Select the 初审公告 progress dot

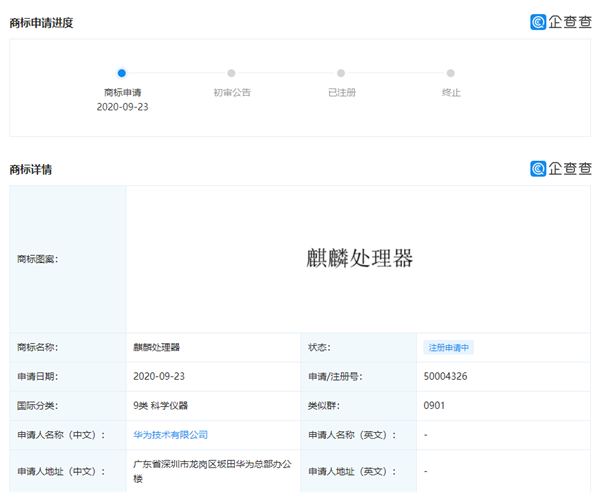click(231, 73)
